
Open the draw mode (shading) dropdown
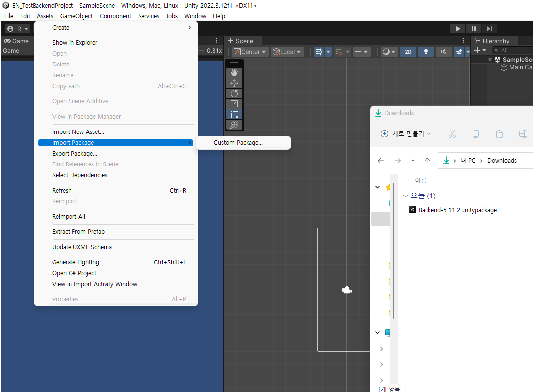coord(389,52)
